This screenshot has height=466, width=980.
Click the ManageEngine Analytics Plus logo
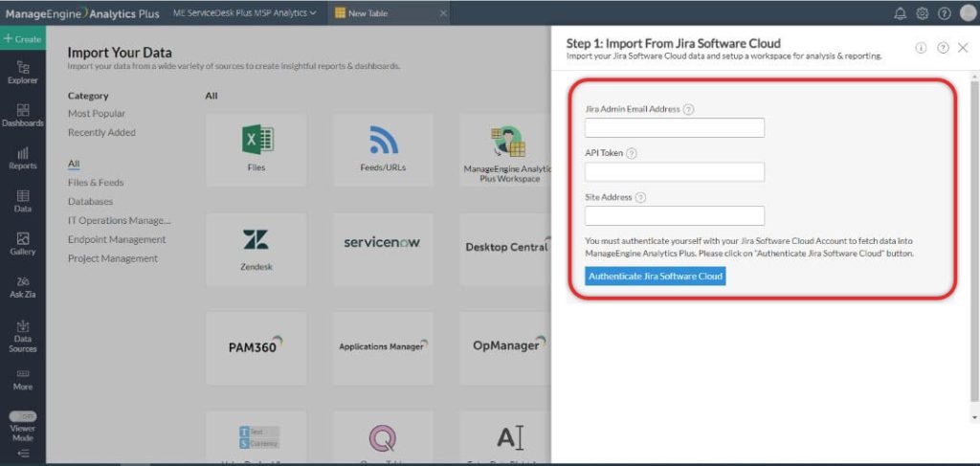tap(82, 13)
